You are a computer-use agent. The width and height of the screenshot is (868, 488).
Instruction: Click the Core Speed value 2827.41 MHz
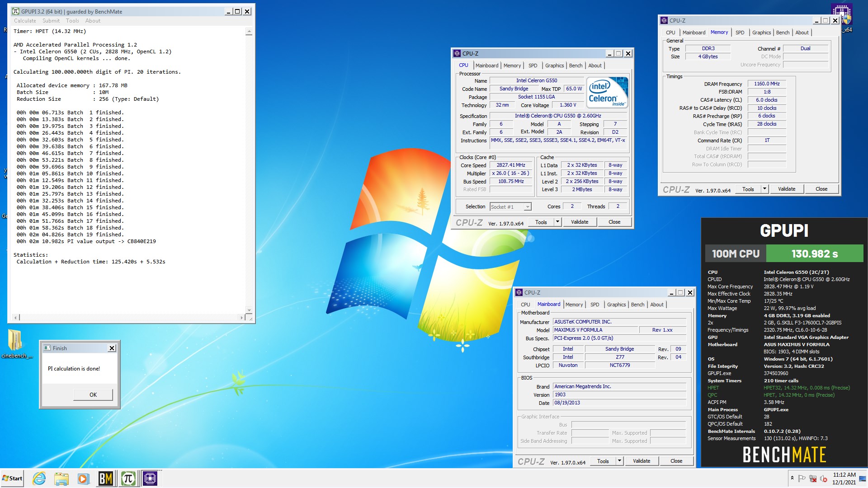511,165
